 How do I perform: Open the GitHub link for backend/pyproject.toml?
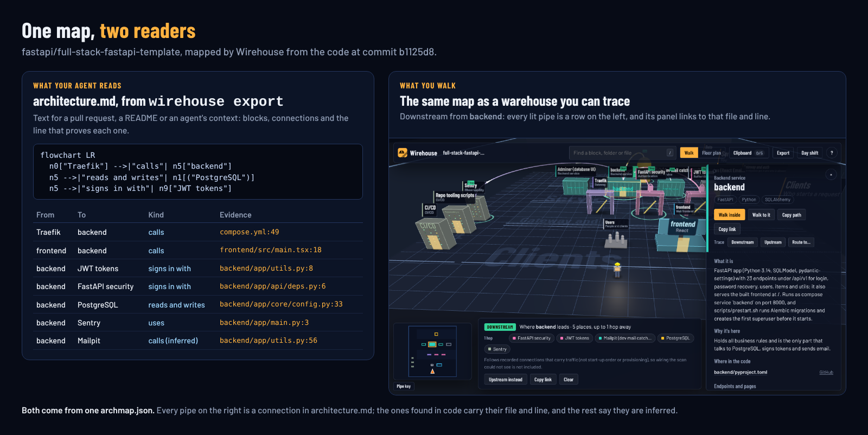tap(826, 373)
